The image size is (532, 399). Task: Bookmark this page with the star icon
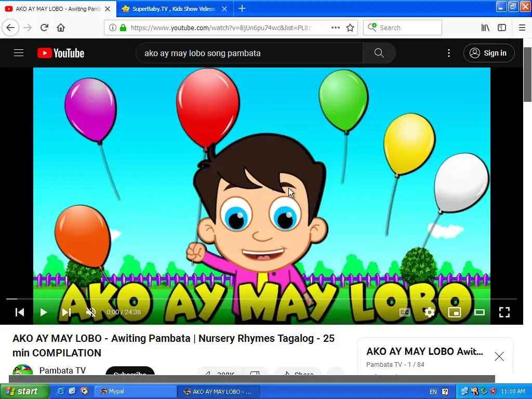[350, 28]
